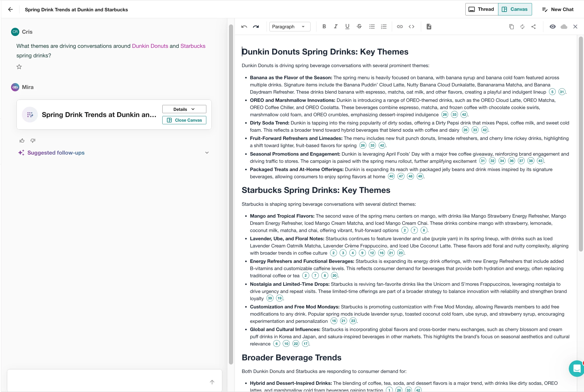Screen dimensions: 584x392
Task: Insert a hyperlink using the link icon
Action: pyautogui.click(x=400, y=27)
